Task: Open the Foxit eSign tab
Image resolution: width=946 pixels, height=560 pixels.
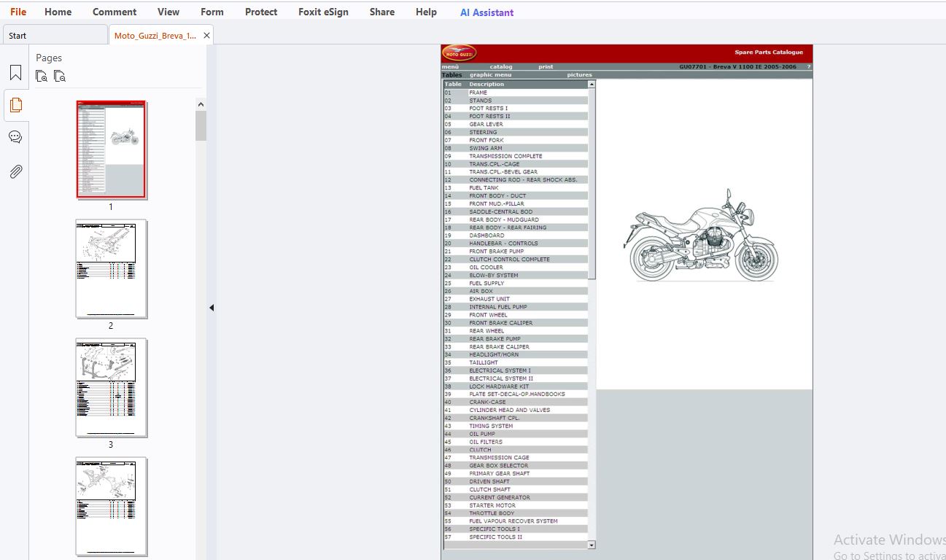Action: pyautogui.click(x=323, y=12)
